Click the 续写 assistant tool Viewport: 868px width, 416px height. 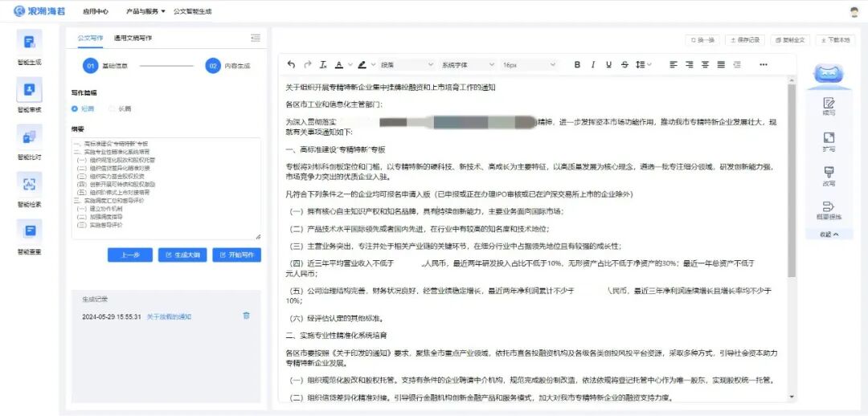(x=829, y=106)
